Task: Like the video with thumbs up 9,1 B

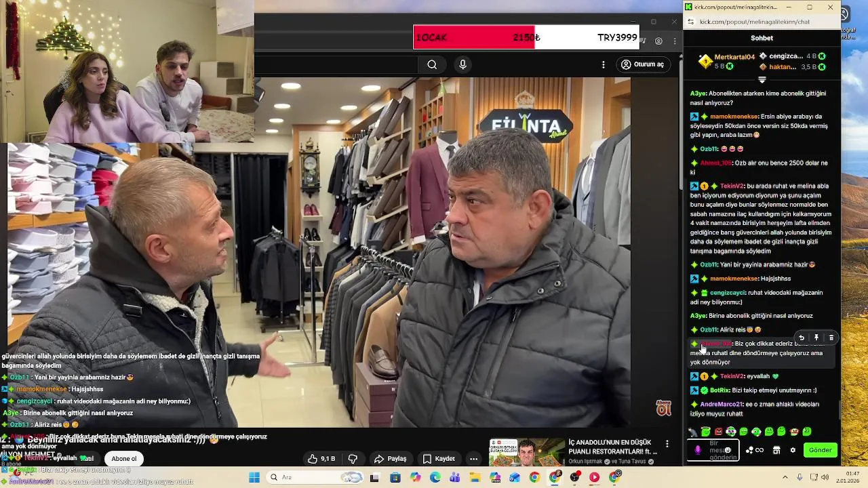Action: point(321,459)
